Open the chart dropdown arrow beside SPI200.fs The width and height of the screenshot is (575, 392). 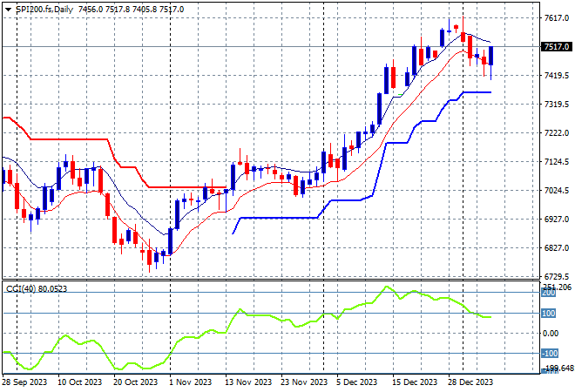click(6, 8)
